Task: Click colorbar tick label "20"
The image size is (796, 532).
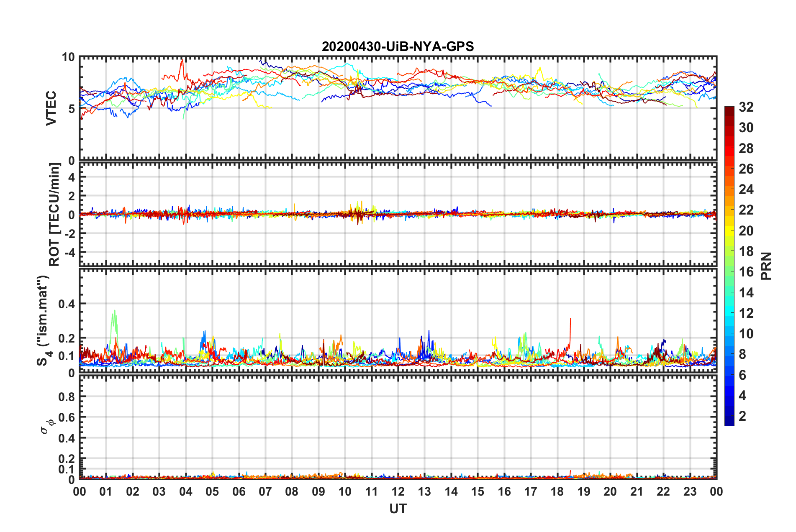Action: (x=746, y=231)
